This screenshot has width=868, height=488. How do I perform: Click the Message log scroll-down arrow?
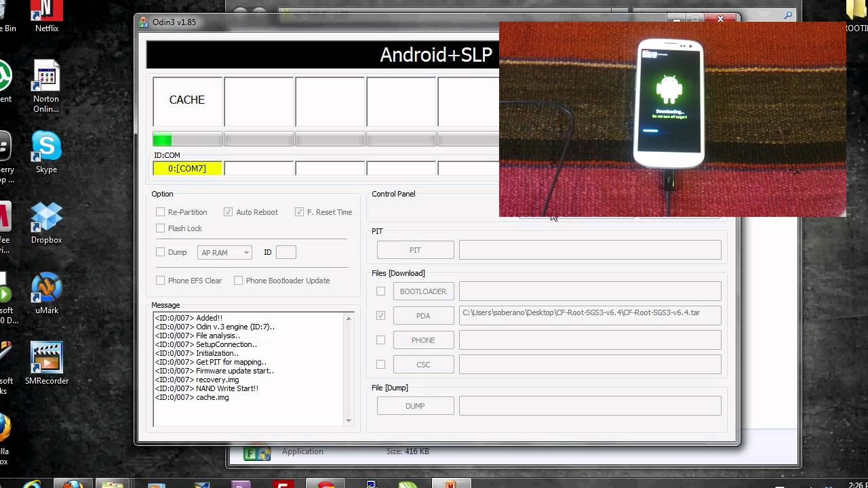click(x=349, y=420)
